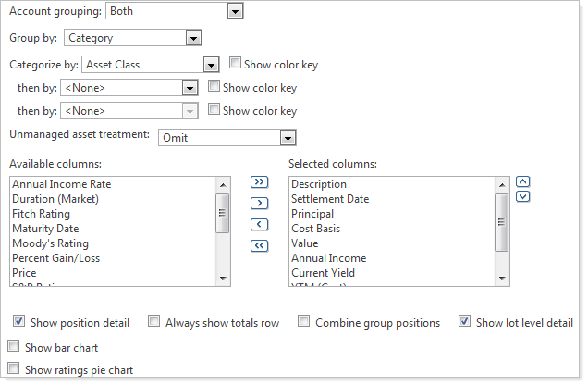Expand the Group by Category dropdown
This screenshot has height=386, width=588.
193,38
